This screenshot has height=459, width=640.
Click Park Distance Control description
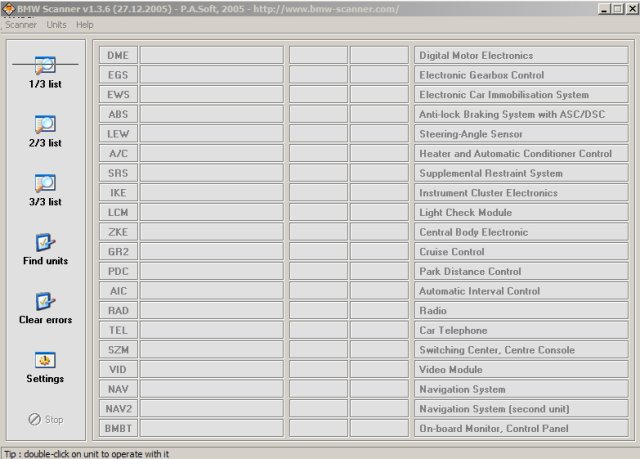521,271
